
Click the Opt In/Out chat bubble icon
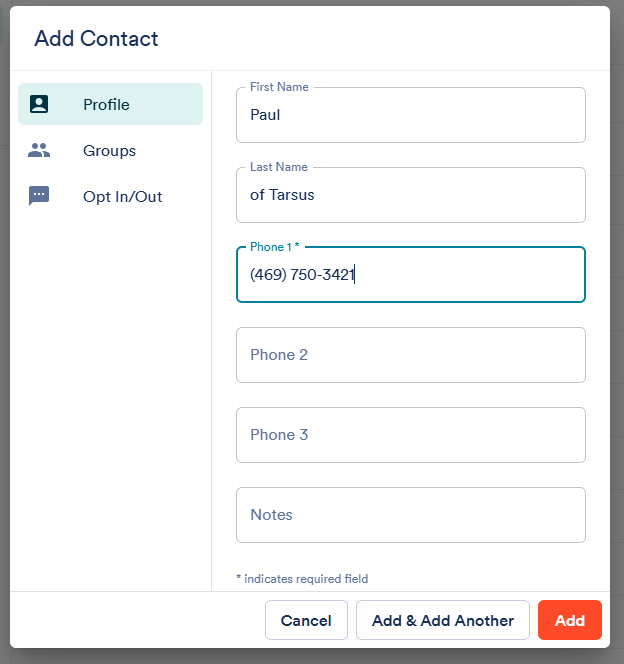point(39,196)
